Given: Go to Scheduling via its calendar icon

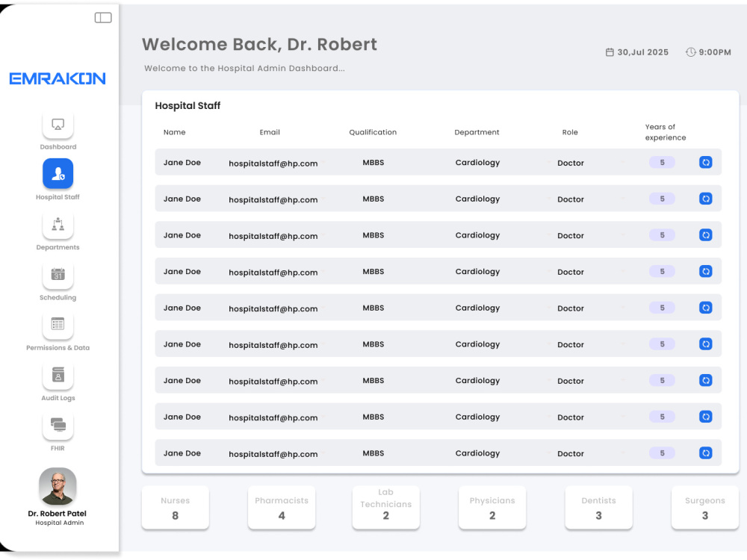Looking at the screenshot, I should (x=58, y=274).
